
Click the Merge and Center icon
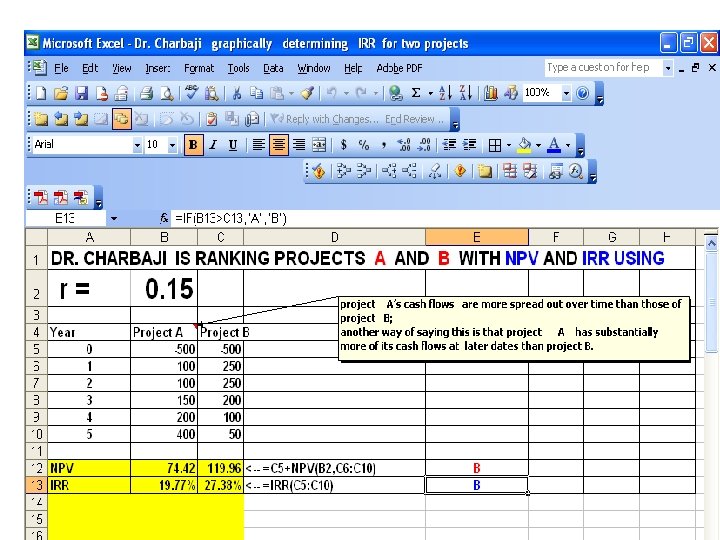pyautogui.click(x=319, y=145)
